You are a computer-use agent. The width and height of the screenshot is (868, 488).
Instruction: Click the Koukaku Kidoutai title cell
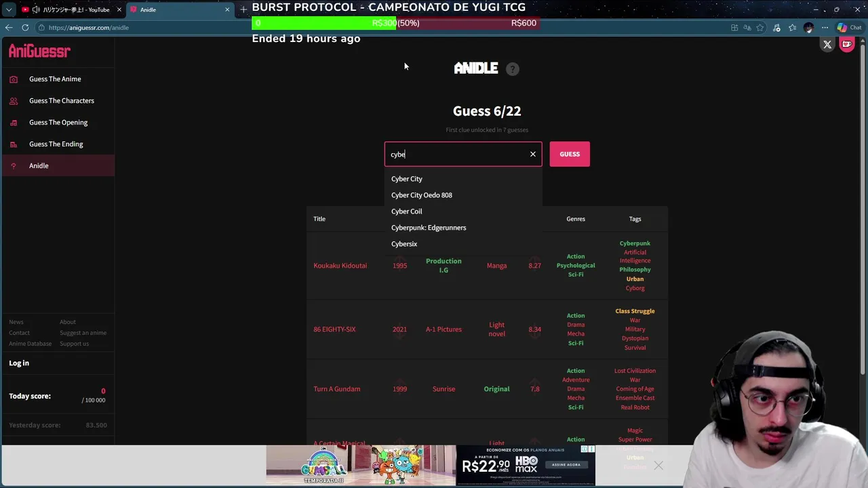340,266
